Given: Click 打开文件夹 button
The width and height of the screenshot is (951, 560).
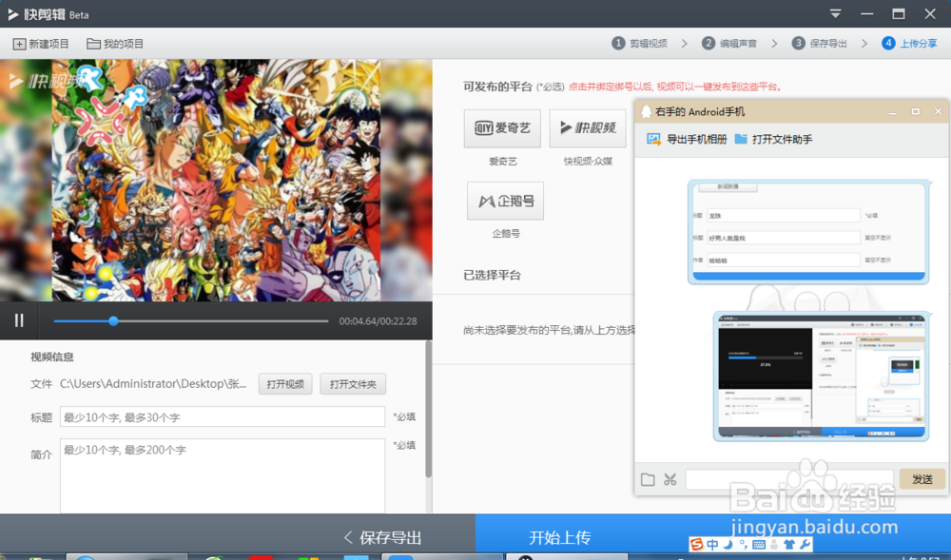Looking at the screenshot, I should point(353,384).
